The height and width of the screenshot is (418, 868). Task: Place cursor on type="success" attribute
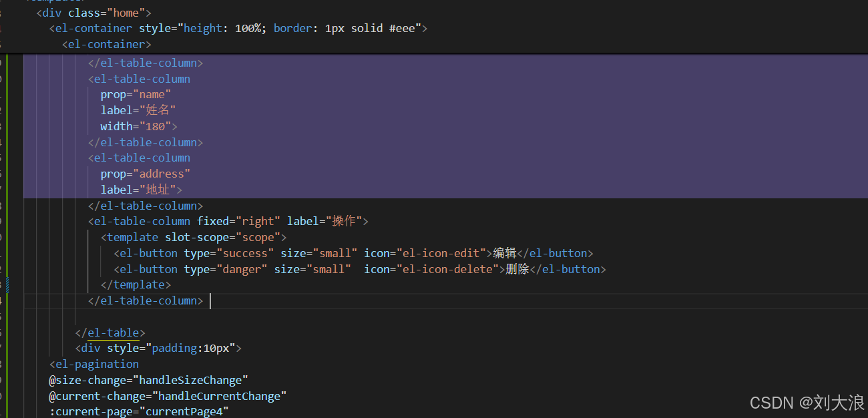coord(229,253)
